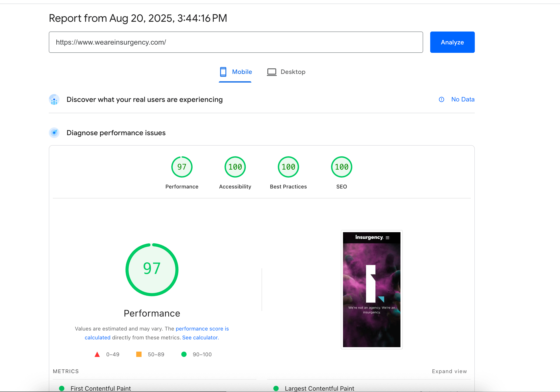The image size is (560, 392).
Task: Click the Analyze button
Action: tap(452, 42)
